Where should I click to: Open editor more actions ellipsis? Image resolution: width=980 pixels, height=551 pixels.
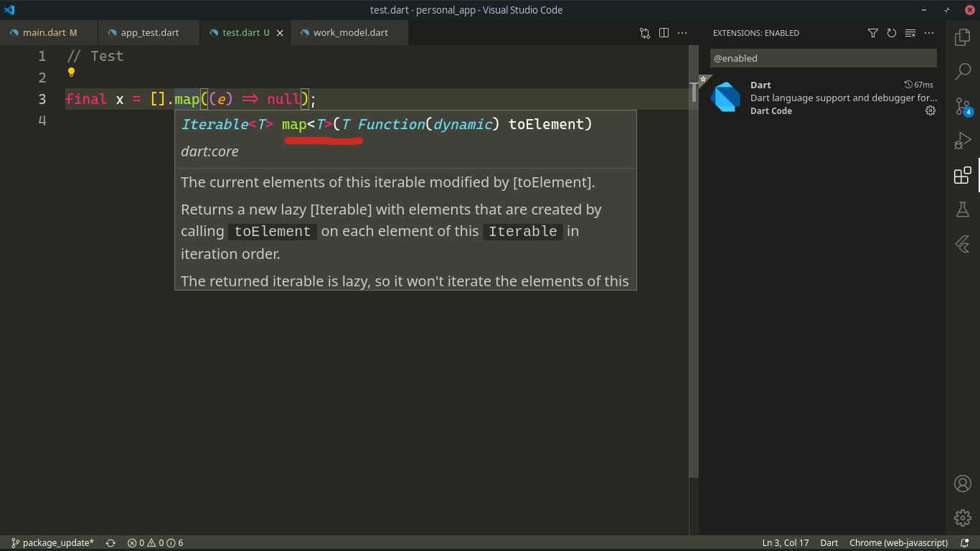point(682,33)
